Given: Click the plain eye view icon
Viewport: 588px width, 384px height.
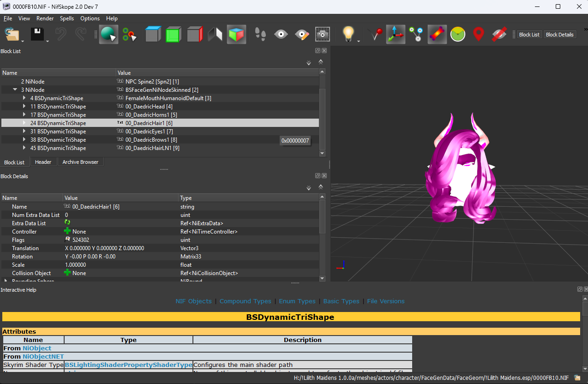Looking at the screenshot, I should coord(281,34).
